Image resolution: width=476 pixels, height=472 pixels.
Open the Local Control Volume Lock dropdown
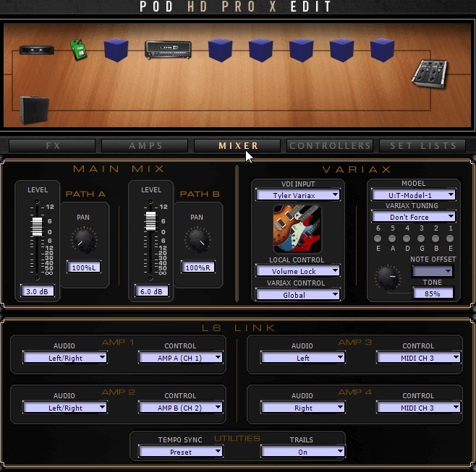pos(297,271)
